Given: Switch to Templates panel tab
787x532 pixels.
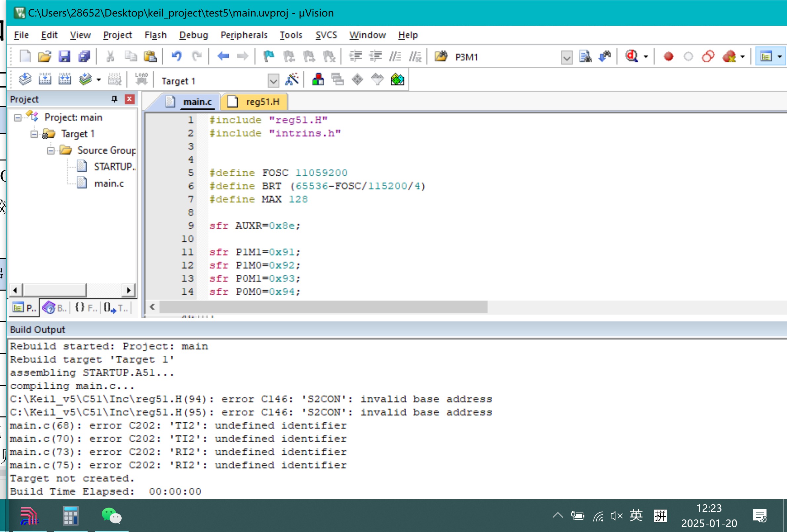Looking at the screenshot, I should tap(116, 308).
